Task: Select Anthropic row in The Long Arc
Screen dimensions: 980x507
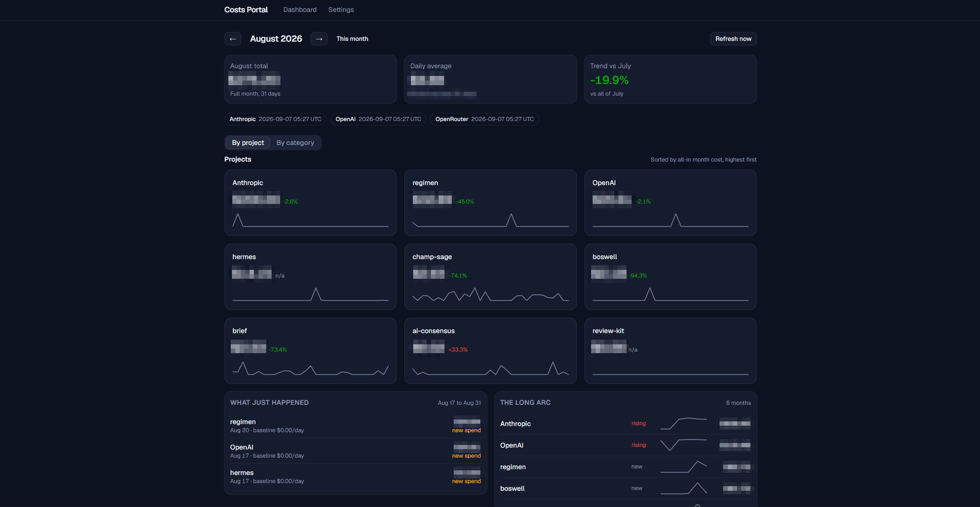Action: (x=625, y=424)
